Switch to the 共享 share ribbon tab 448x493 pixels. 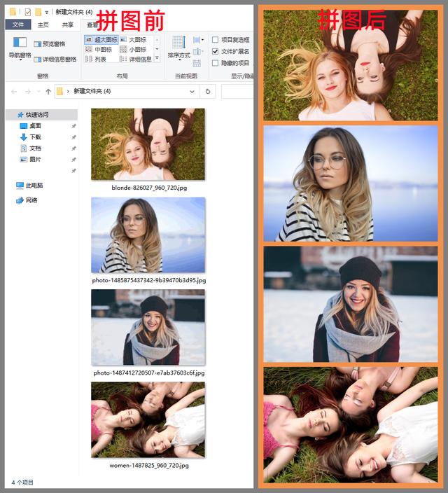(x=67, y=25)
